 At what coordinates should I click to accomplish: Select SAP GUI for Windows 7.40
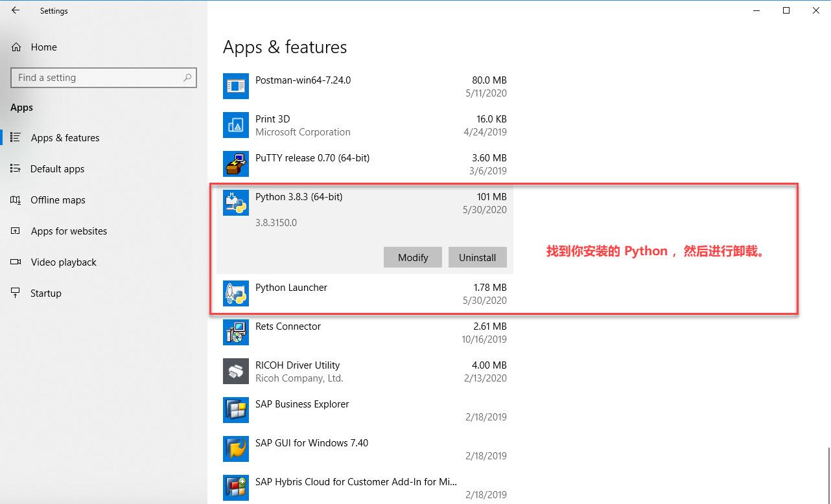pyautogui.click(x=365, y=449)
